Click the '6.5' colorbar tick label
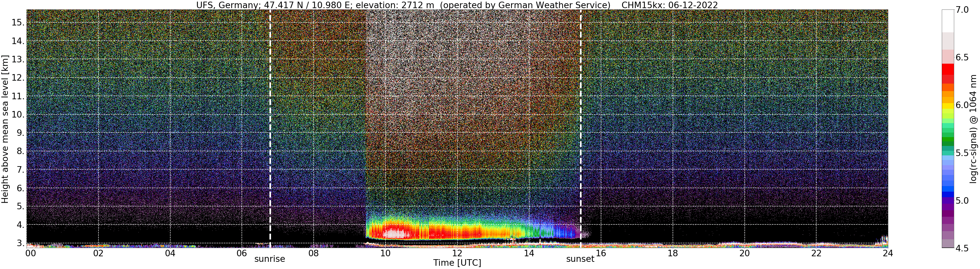Viewport: 980px width, 269px height. pyautogui.click(x=962, y=57)
